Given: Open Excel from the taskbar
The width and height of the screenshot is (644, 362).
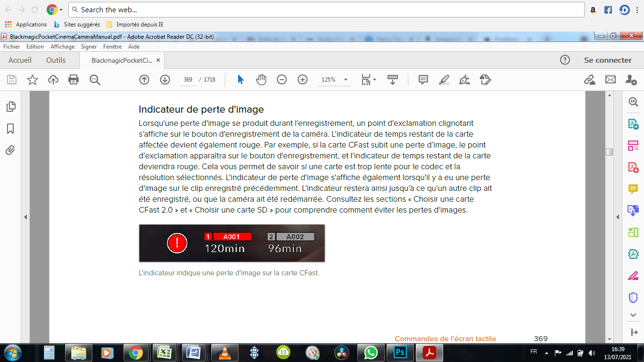Looking at the screenshot, I should click(x=165, y=352).
